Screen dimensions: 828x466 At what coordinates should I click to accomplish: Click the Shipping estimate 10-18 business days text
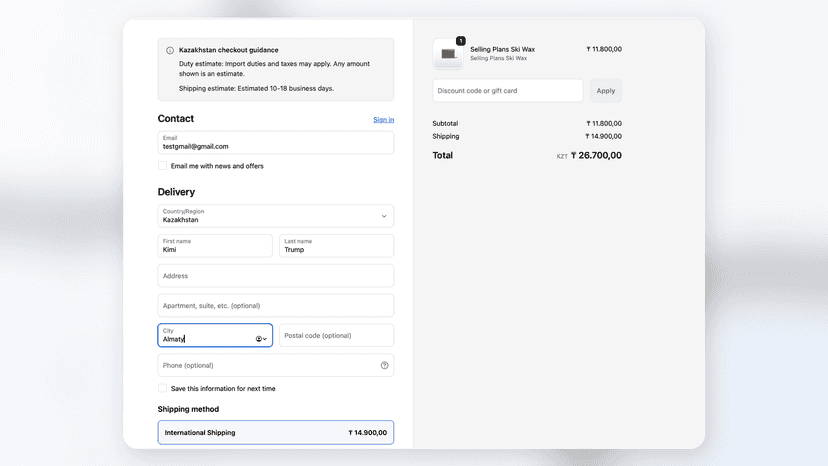coord(256,88)
